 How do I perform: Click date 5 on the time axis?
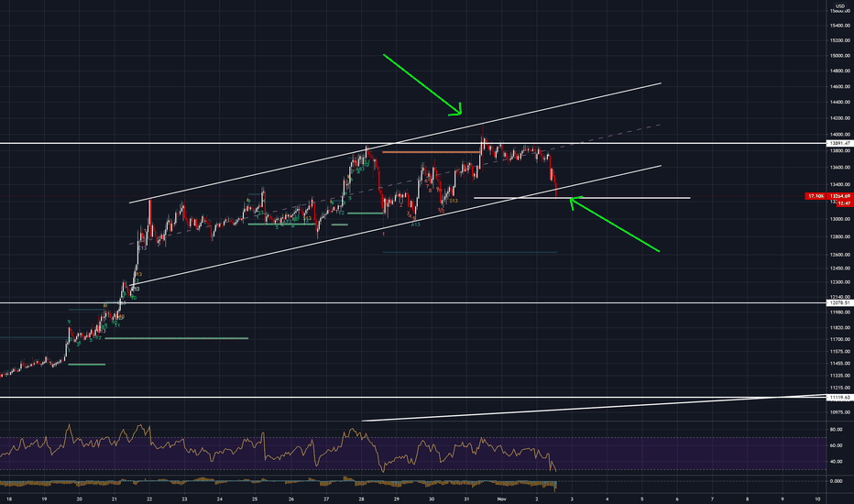tap(642, 499)
